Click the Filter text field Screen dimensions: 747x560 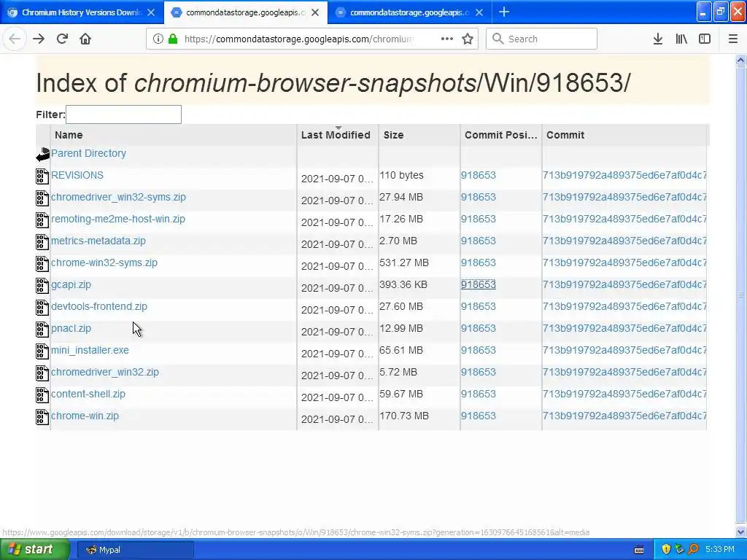[x=123, y=114]
